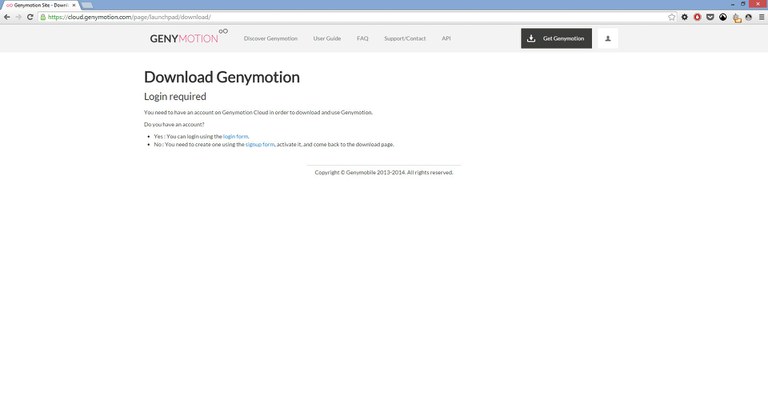Click the hand-pointer extension icon
Screen dimensions: 768x416
pos(736,18)
